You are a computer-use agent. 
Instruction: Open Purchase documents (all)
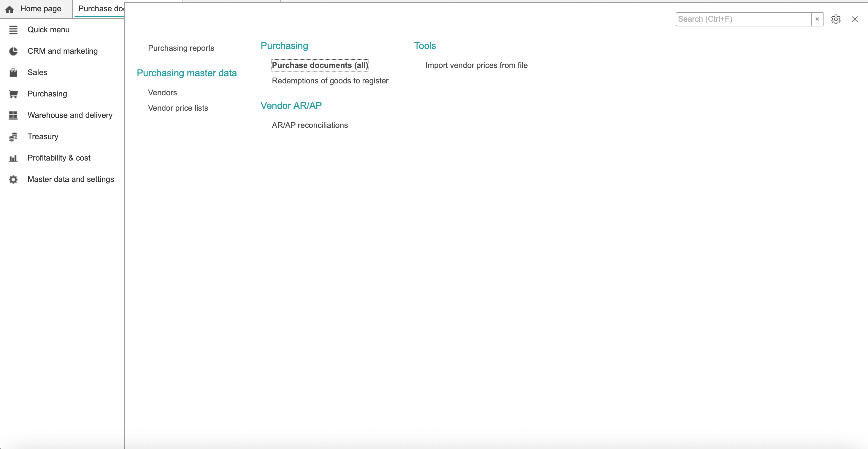coord(320,65)
